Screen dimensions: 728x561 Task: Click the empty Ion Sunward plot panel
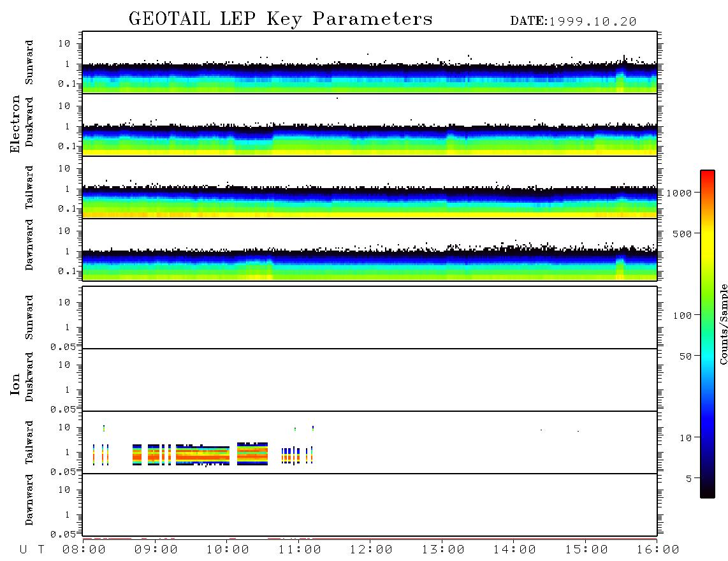[x=370, y=317]
